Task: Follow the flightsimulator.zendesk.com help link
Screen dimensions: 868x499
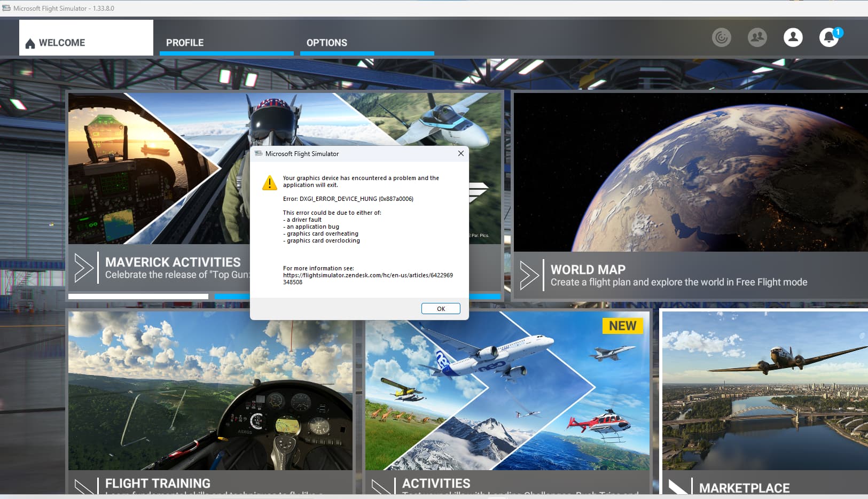Action: (367, 275)
